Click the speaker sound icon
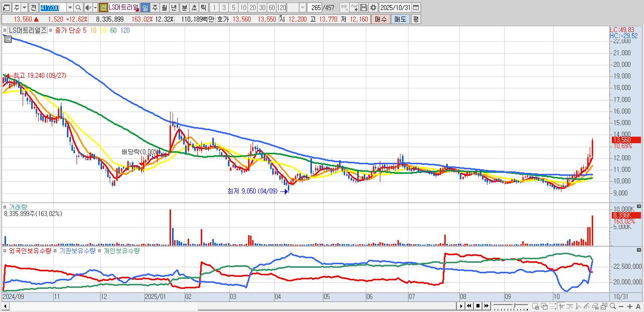644x312 pixels. [x=88, y=8]
